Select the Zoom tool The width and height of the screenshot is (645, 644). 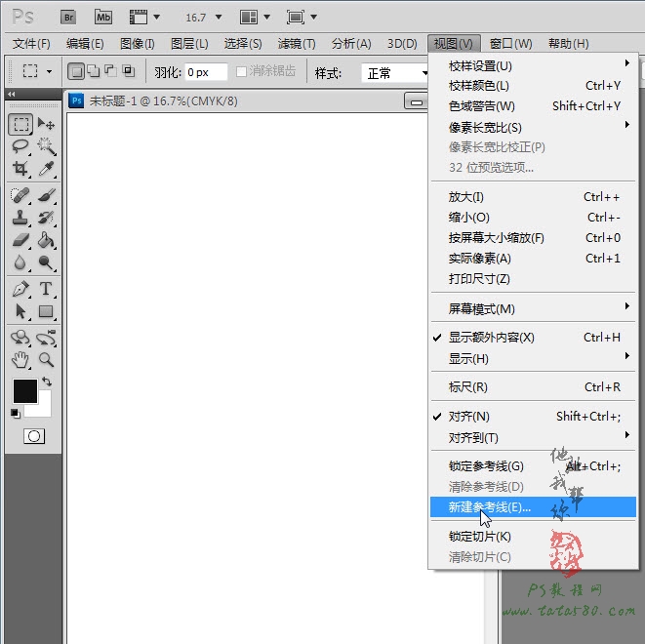[x=46, y=360]
